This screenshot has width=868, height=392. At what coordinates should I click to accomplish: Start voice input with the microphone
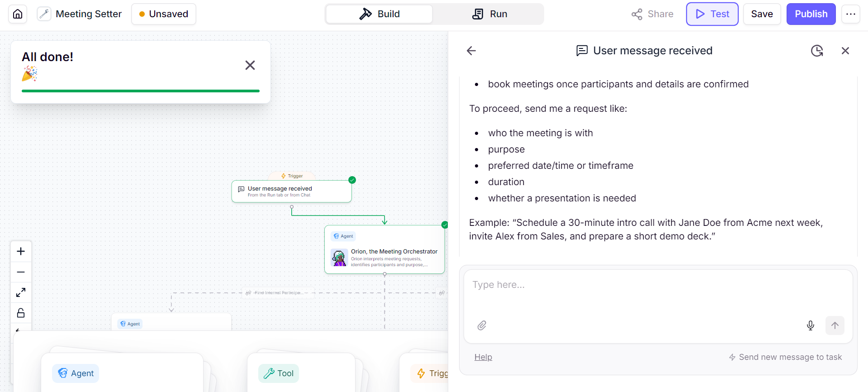pos(810,325)
